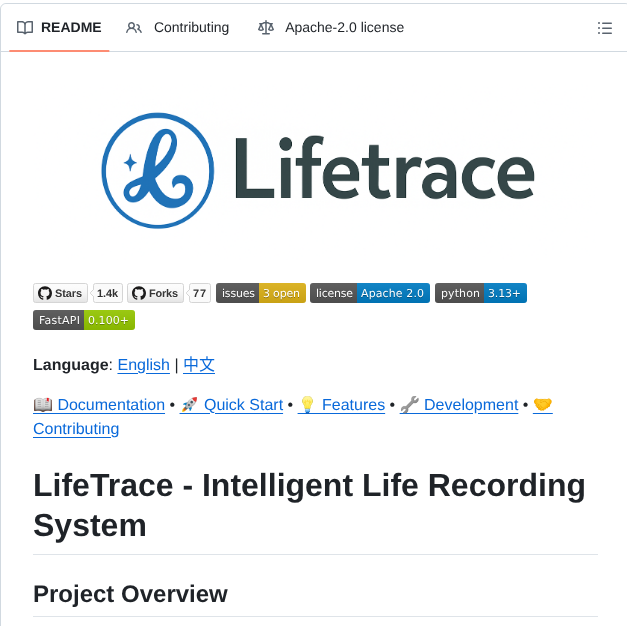Image resolution: width=627 pixels, height=626 pixels.
Task: Click the license scales icon
Action: [x=266, y=28]
